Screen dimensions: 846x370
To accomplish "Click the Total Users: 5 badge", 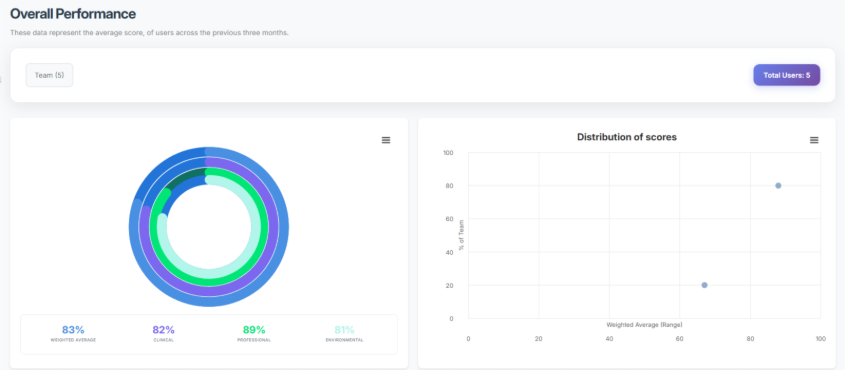I will point(787,76).
